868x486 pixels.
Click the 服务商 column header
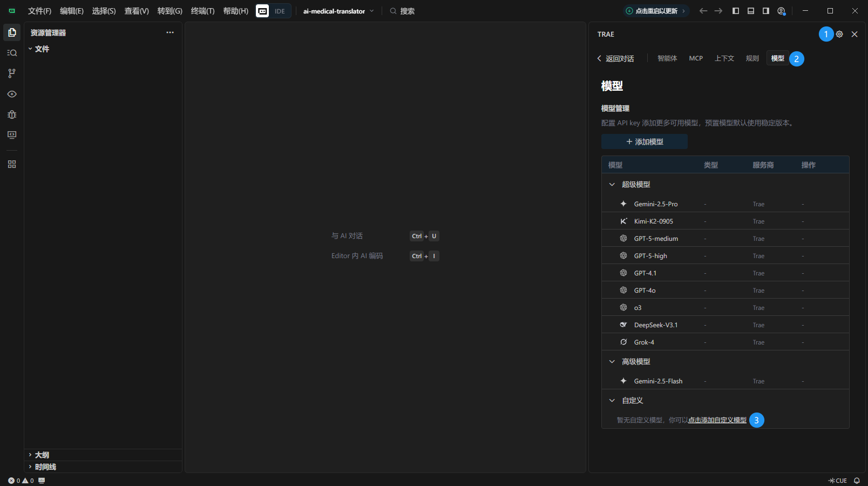coord(763,165)
